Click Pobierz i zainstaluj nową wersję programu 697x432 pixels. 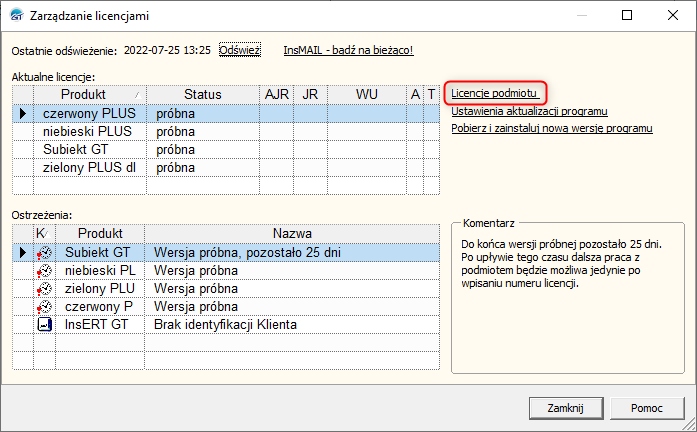tap(552, 128)
